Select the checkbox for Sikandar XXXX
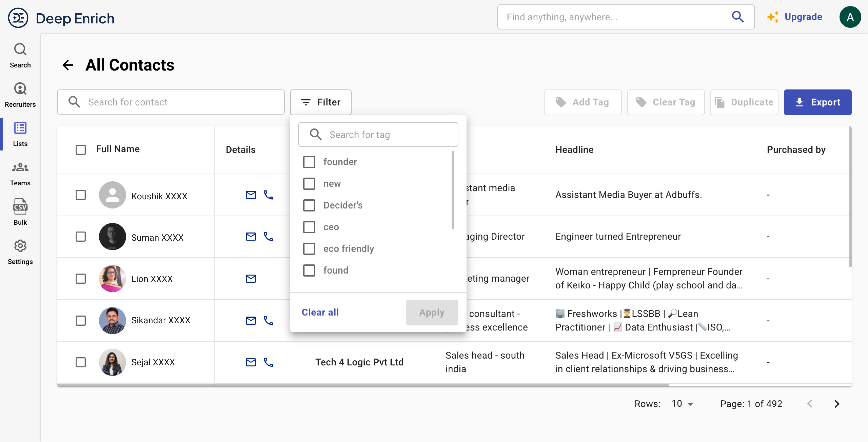The width and height of the screenshot is (868, 442). click(81, 320)
